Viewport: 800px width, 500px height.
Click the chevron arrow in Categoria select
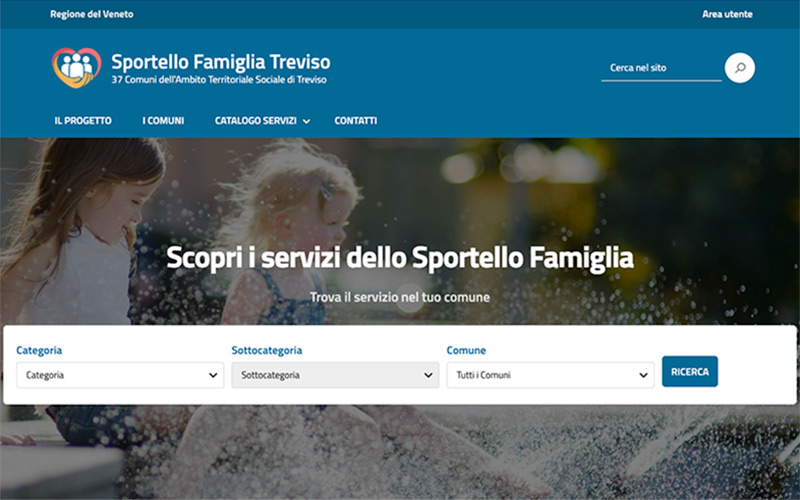click(213, 376)
